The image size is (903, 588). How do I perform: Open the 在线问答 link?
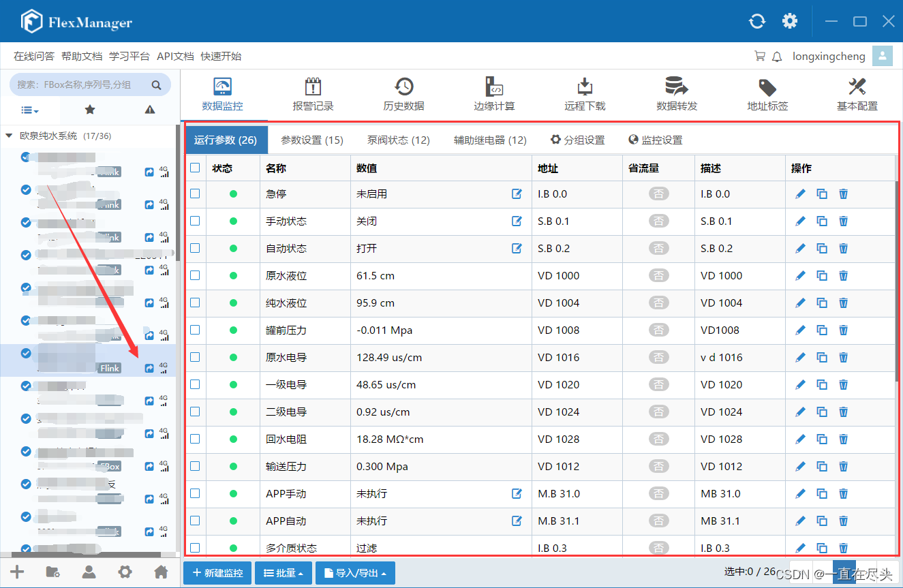34,57
